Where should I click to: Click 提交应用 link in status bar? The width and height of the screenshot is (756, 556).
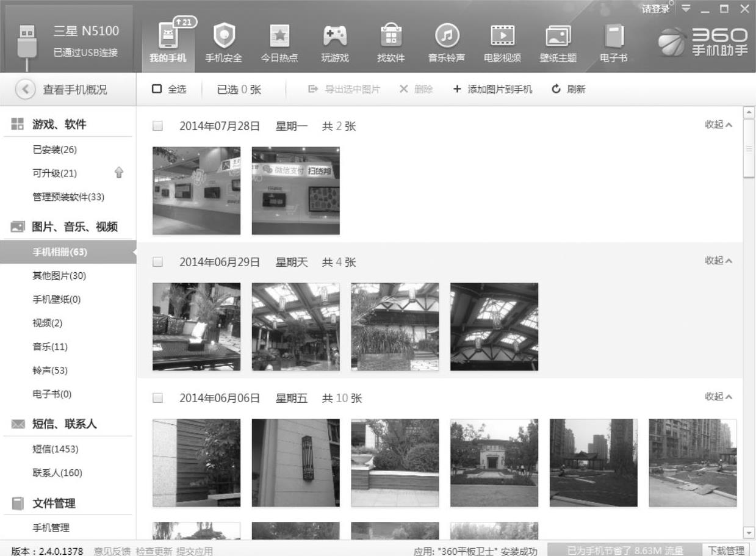click(195, 551)
